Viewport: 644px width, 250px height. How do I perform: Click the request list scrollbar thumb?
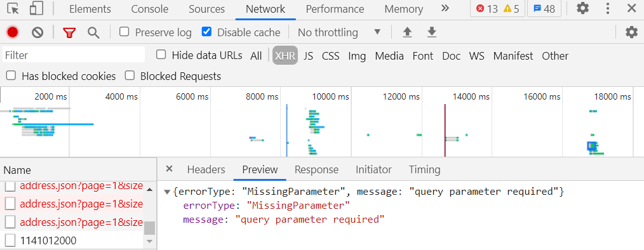(x=149, y=228)
